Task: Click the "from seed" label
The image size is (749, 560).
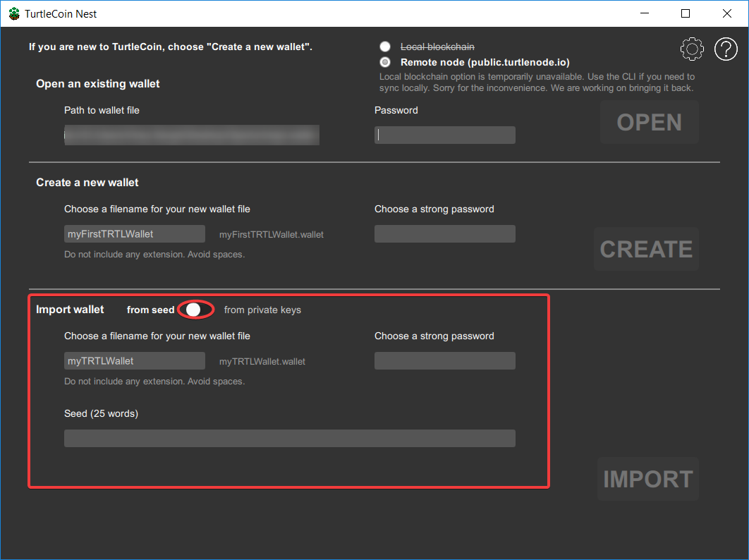Action: click(150, 310)
